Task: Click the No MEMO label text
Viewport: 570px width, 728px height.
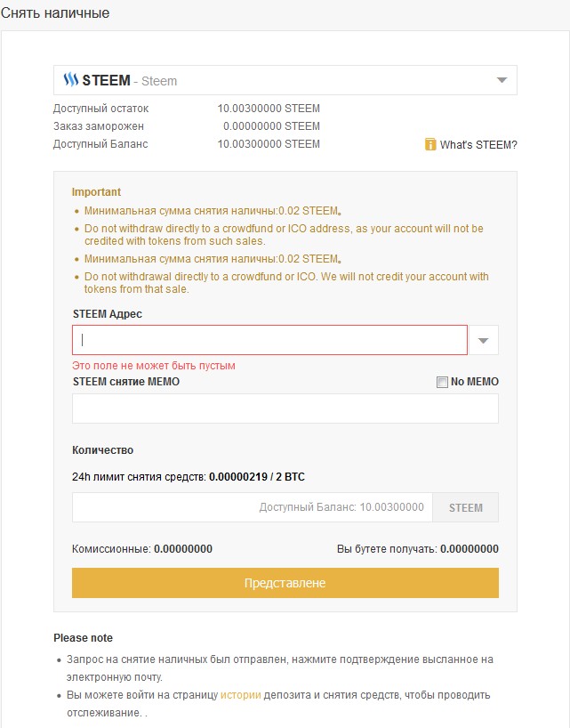Action: (x=475, y=382)
